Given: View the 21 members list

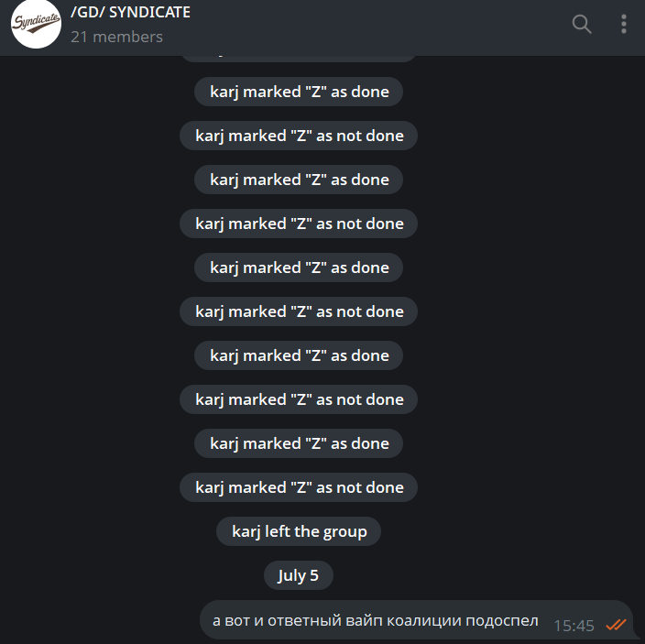Looking at the screenshot, I should pos(117,37).
